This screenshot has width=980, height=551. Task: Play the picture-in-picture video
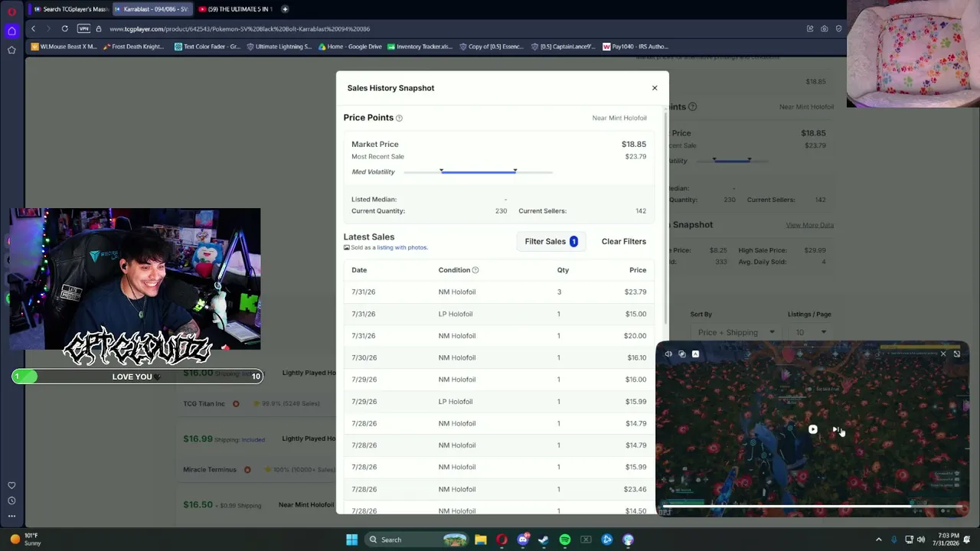tap(812, 429)
